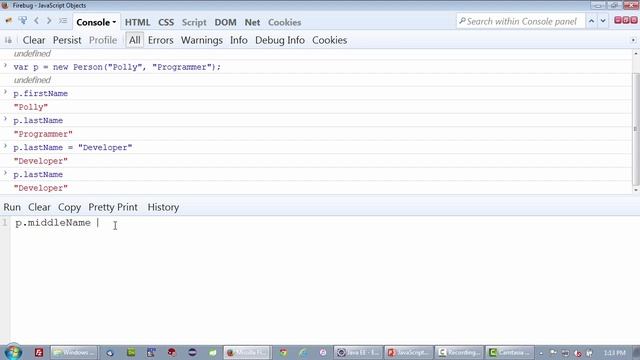Open the Camtasia taskbar button
The image size is (640, 360).
(509, 352)
